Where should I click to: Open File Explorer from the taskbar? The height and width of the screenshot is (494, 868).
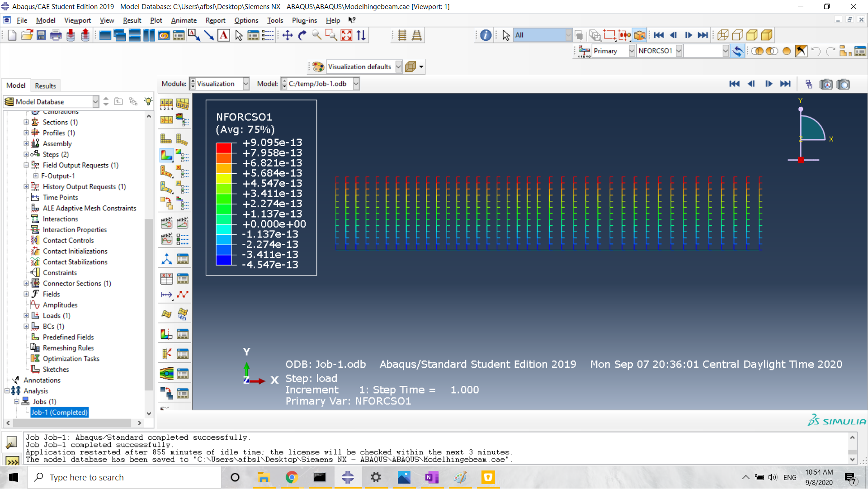tap(264, 478)
